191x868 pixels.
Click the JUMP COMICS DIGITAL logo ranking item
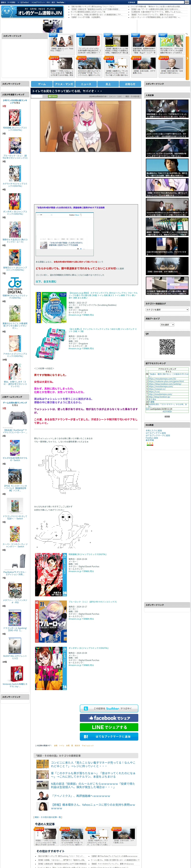pos(15,285)
